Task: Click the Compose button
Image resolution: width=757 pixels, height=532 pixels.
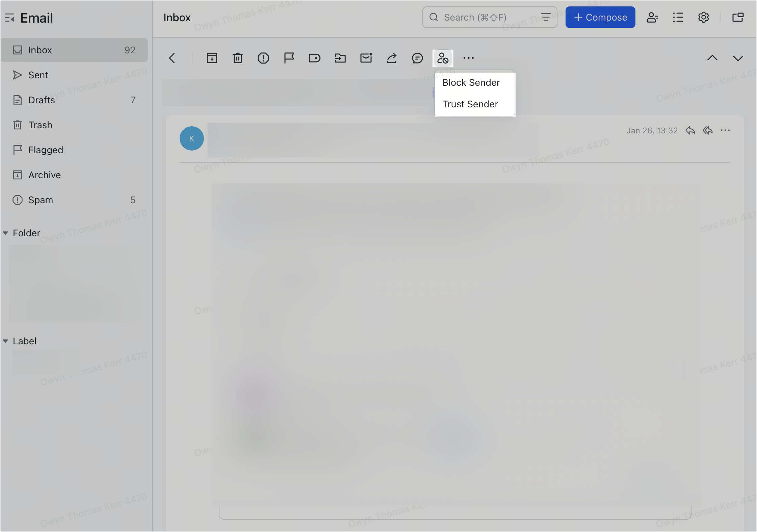Action: pyautogui.click(x=600, y=17)
